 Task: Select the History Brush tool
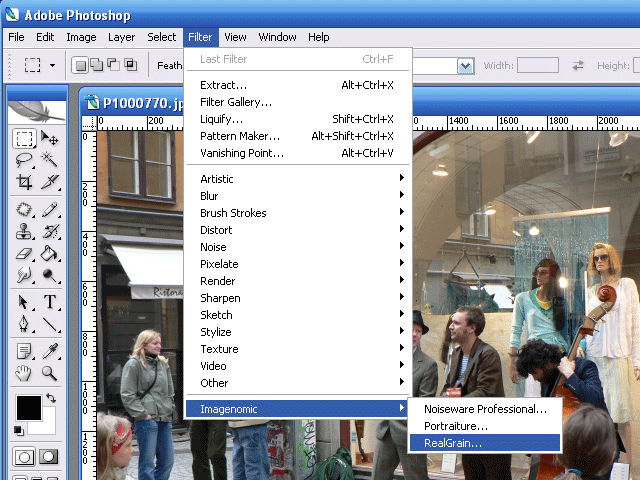(50, 231)
